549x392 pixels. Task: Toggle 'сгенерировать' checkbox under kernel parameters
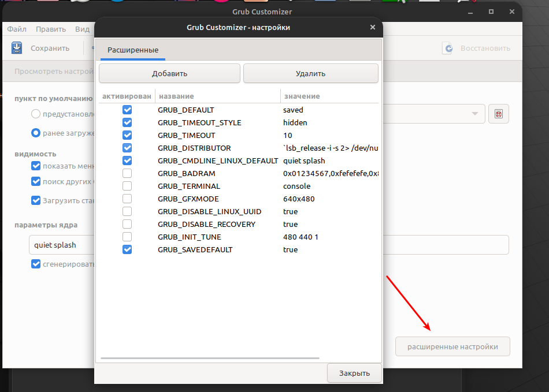(x=36, y=264)
